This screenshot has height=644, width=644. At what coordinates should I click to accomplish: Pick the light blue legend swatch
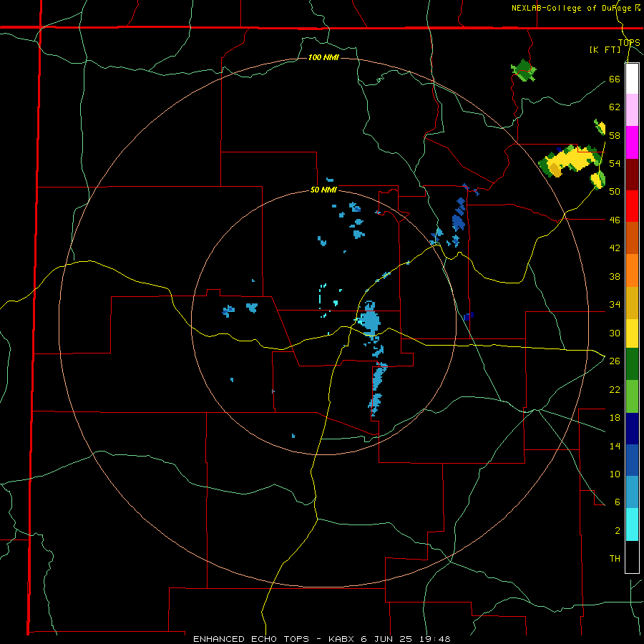point(632,492)
